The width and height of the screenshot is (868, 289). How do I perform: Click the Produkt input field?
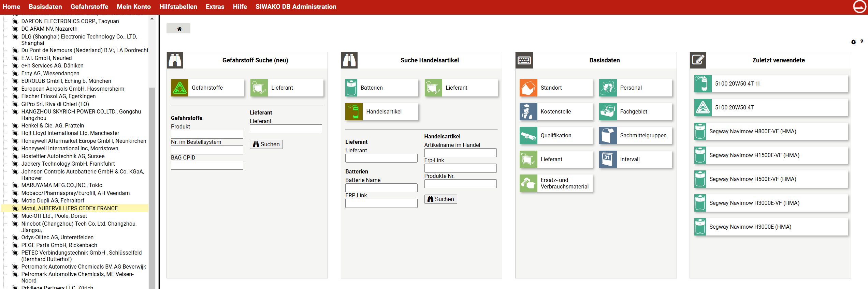pos(207,134)
